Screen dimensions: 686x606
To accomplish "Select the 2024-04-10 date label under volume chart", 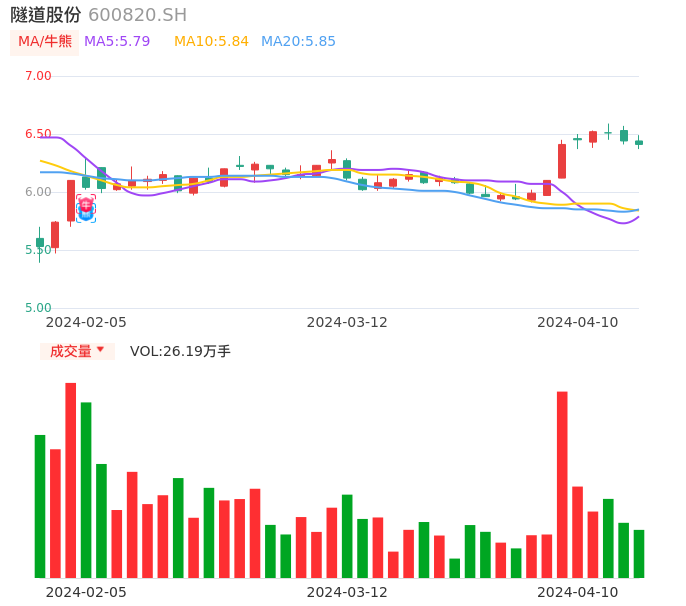I will click(578, 592).
